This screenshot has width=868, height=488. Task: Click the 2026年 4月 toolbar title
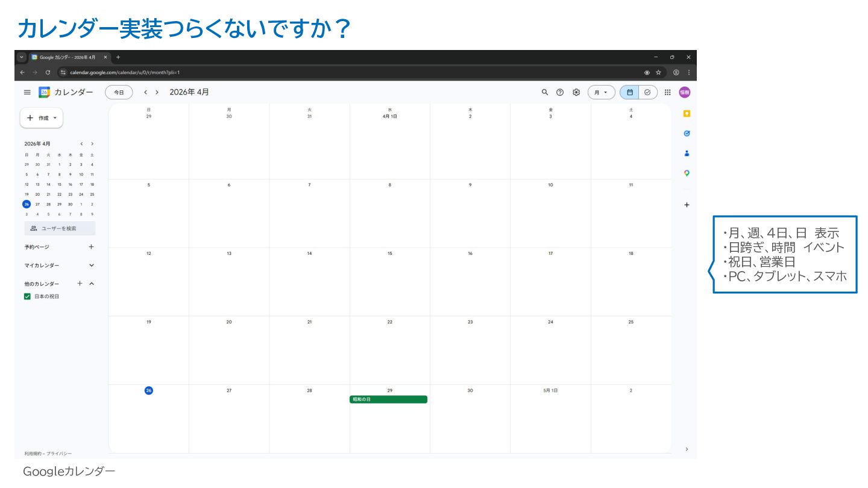point(189,92)
